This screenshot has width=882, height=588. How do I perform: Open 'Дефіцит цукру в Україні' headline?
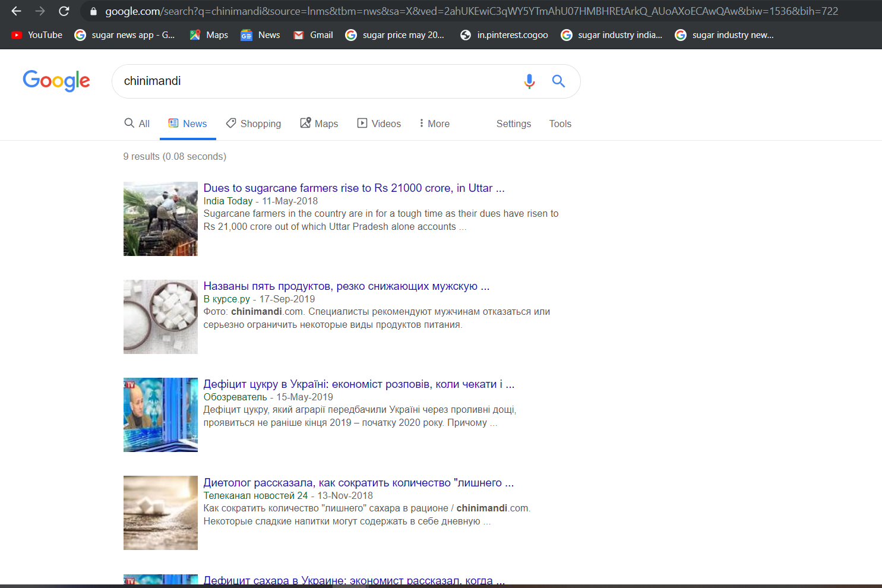(359, 384)
